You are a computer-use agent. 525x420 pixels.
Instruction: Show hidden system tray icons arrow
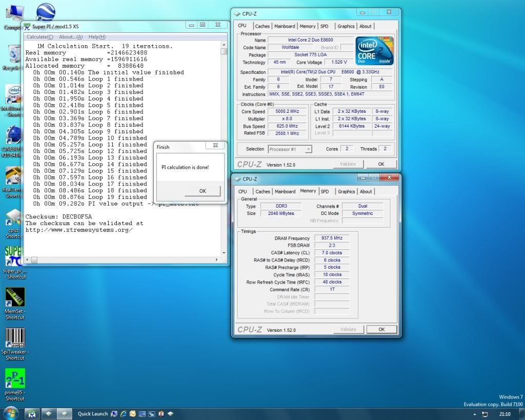[x=474, y=414]
